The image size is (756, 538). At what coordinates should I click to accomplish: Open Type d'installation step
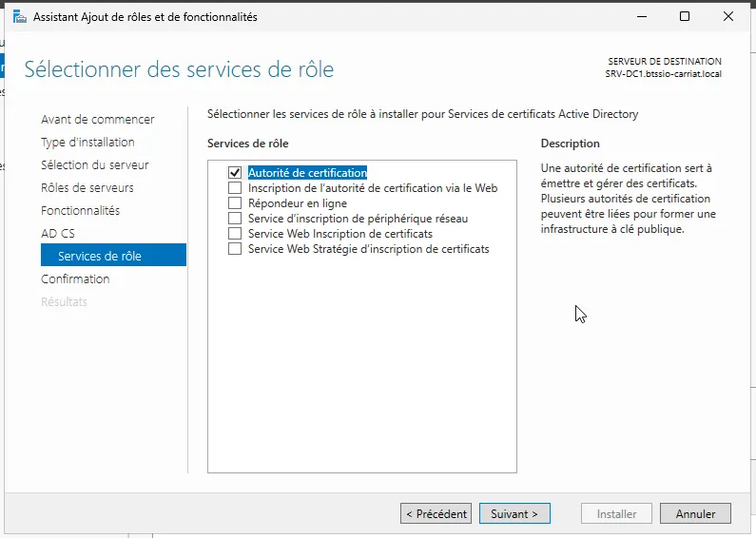[87, 143]
